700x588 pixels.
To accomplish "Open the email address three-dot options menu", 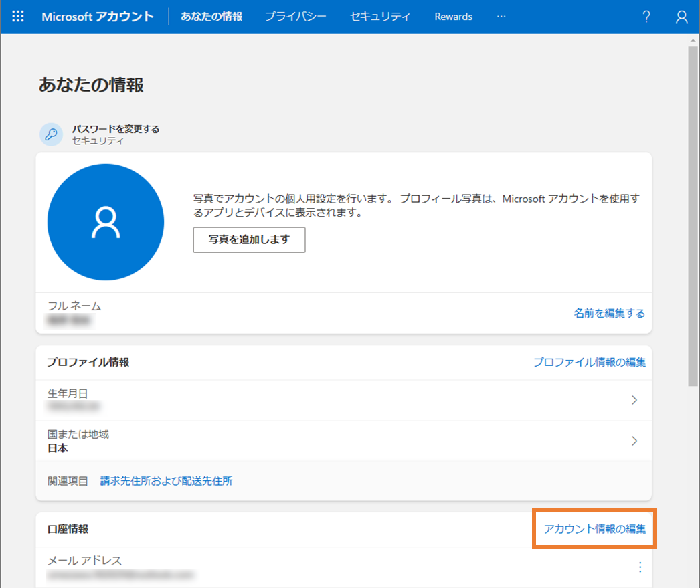I will [x=640, y=567].
